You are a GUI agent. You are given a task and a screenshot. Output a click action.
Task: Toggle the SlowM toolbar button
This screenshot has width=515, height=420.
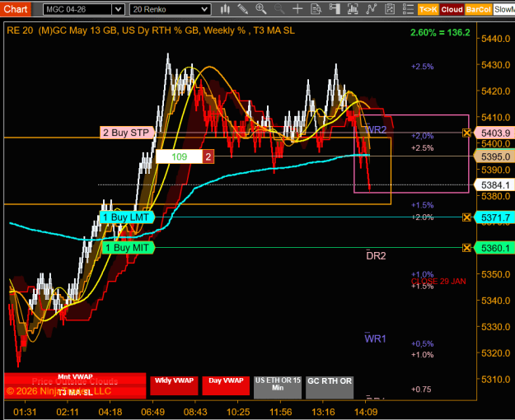[504, 10]
